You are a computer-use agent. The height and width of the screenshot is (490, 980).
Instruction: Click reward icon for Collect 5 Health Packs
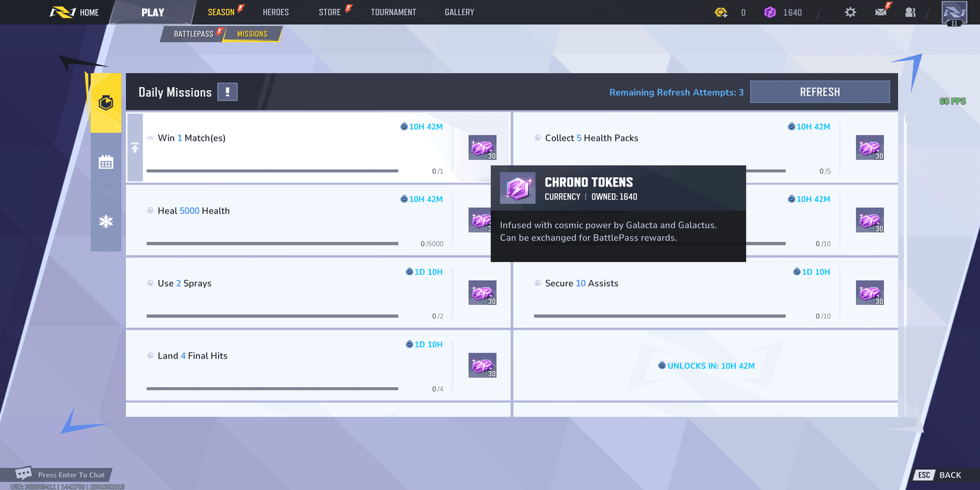[870, 148]
